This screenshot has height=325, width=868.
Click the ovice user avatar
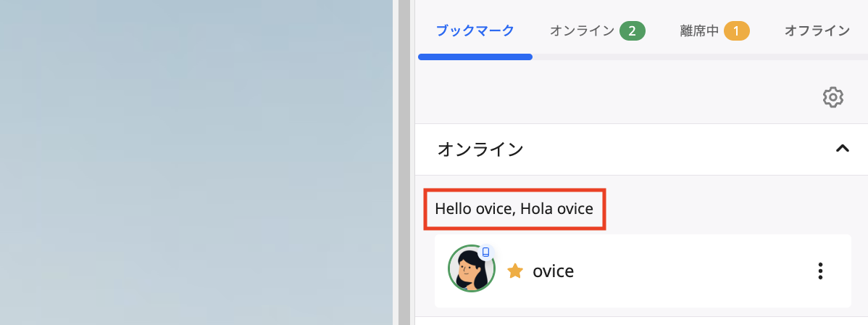(x=470, y=270)
